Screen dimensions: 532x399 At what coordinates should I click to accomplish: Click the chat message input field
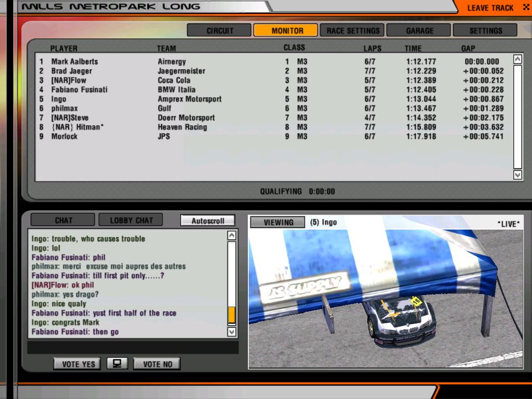pos(132,348)
